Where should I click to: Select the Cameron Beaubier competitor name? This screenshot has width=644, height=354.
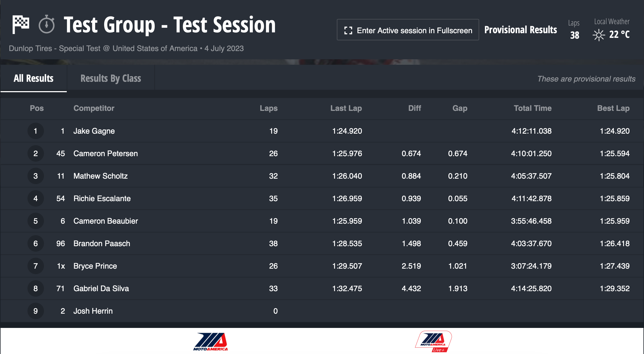[106, 221]
